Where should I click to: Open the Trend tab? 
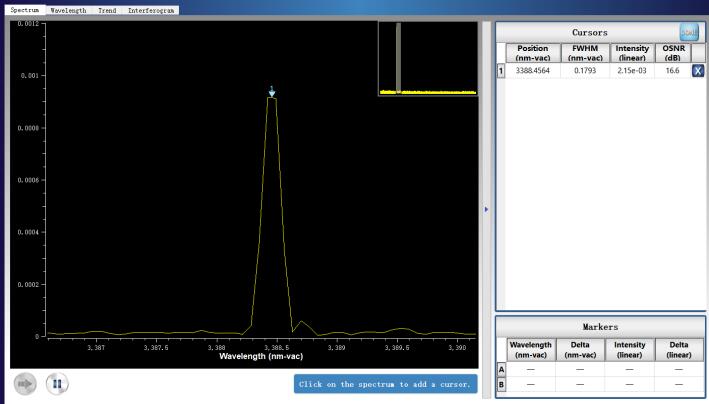[106, 9]
